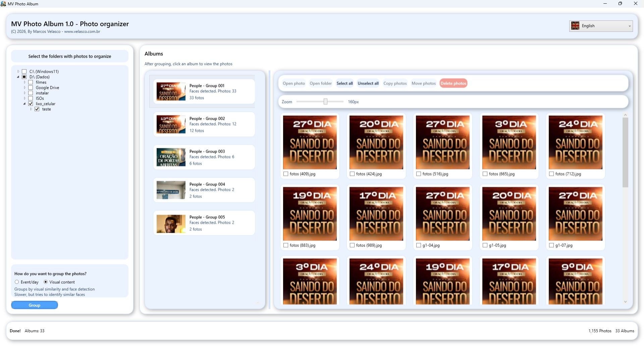The image size is (644, 346).
Task: Select the Event/day grouping radio button
Action: click(17, 282)
